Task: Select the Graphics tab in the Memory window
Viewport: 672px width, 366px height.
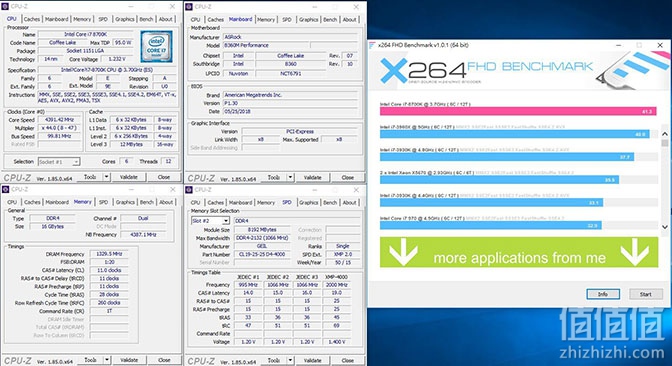Action: point(125,202)
